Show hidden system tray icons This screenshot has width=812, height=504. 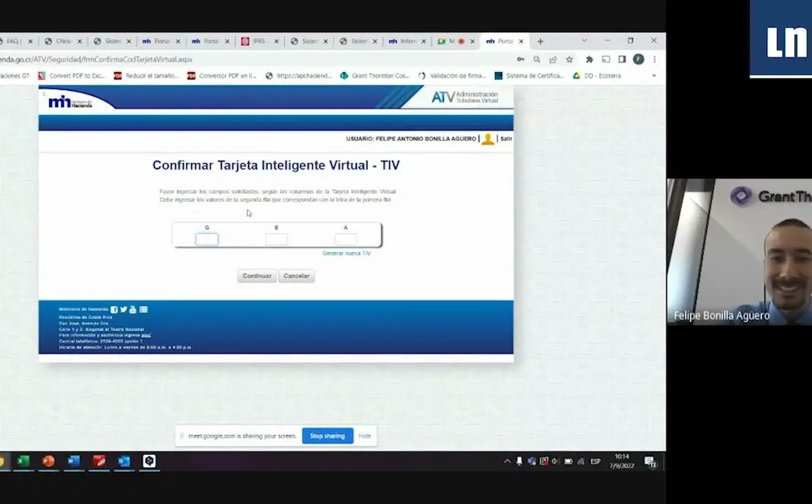coord(507,461)
